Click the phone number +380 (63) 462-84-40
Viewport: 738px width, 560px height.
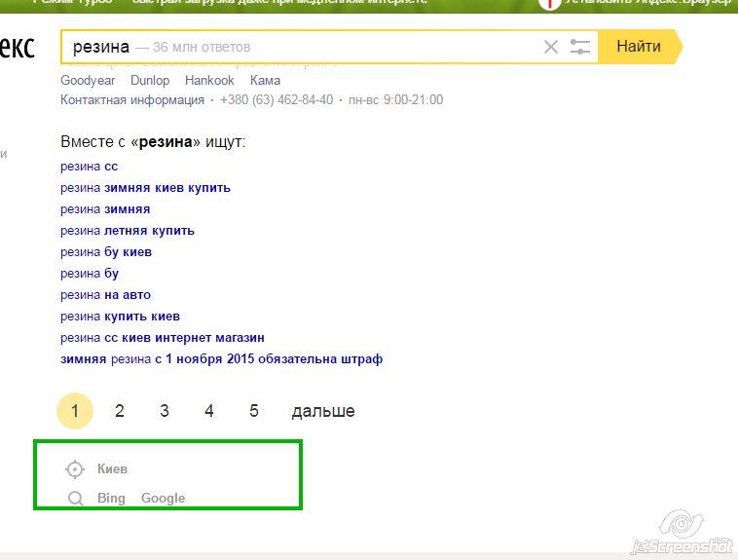click(277, 100)
